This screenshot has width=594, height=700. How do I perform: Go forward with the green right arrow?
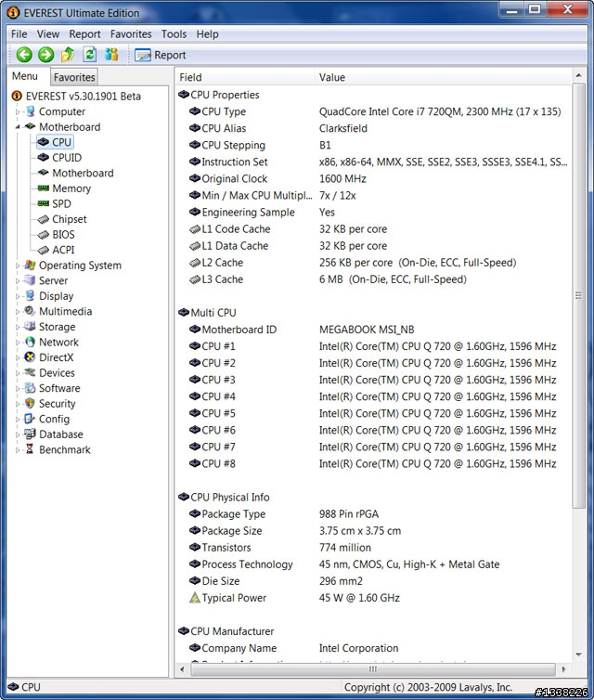(x=45, y=55)
